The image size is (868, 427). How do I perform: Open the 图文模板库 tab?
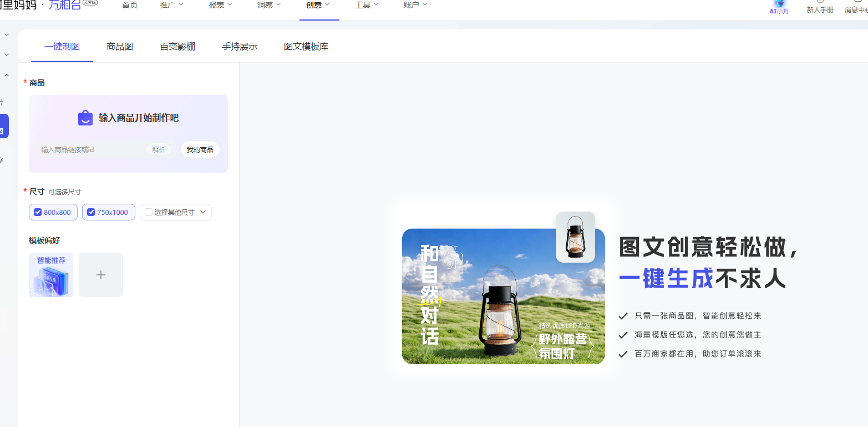pyautogui.click(x=306, y=47)
